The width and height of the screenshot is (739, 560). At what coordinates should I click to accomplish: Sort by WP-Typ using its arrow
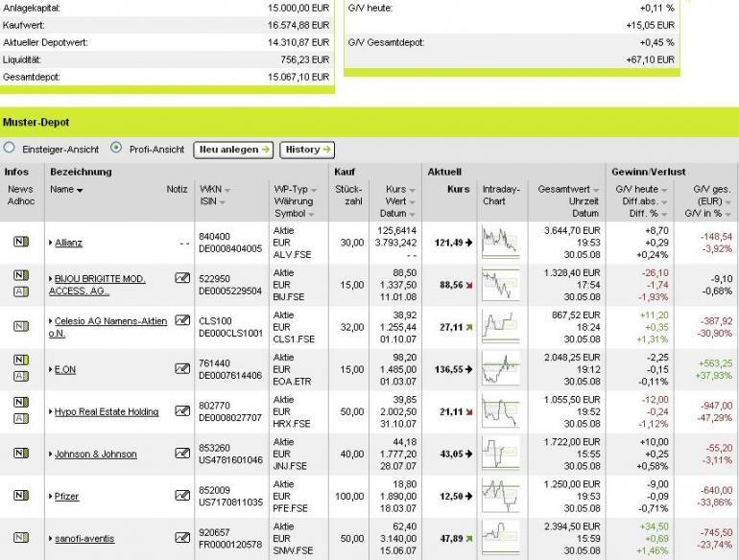click(x=314, y=190)
